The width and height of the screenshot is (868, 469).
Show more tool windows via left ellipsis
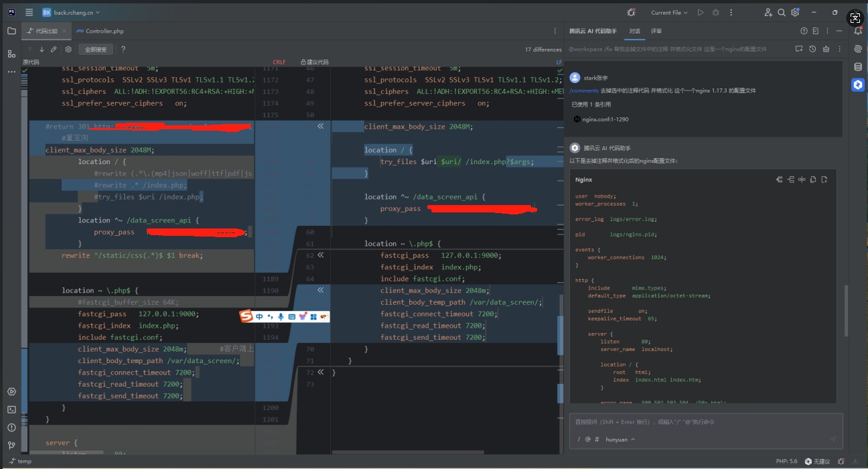coord(11,71)
